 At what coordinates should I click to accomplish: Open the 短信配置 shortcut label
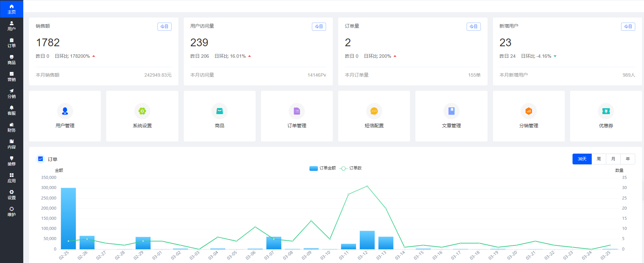coord(374,126)
